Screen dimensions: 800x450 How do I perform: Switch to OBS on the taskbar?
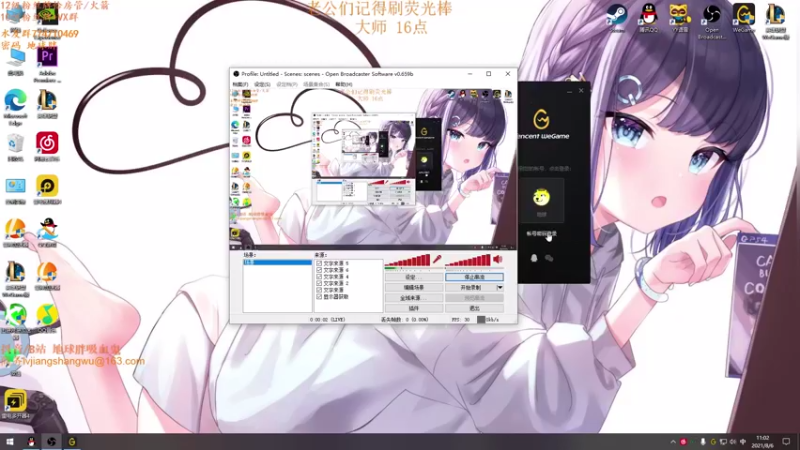[x=52, y=441]
